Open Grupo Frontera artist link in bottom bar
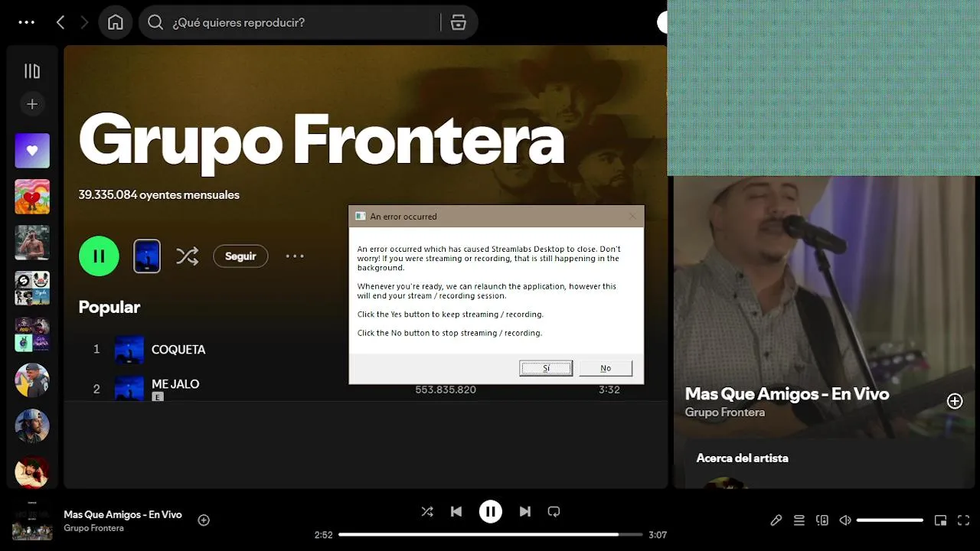Screen dimensions: 980x551 (x=93, y=528)
